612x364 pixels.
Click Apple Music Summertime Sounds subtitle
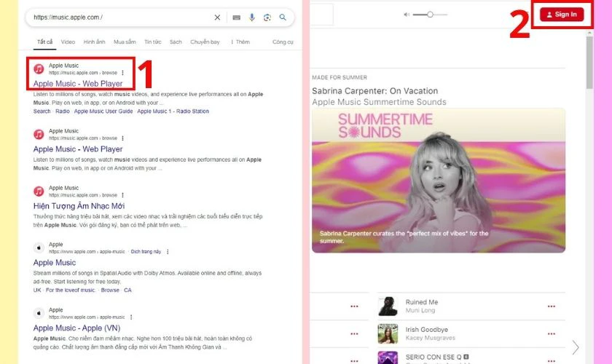click(x=379, y=102)
